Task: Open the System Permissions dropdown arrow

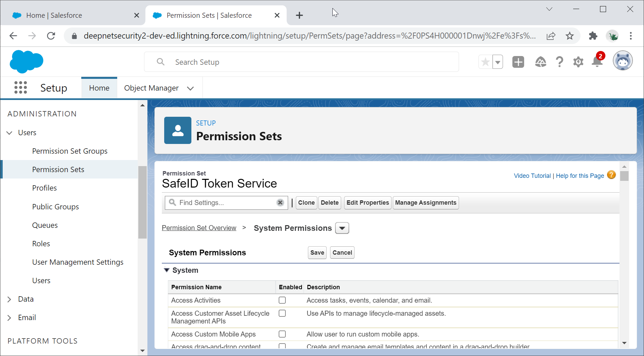Action: tap(342, 228)
